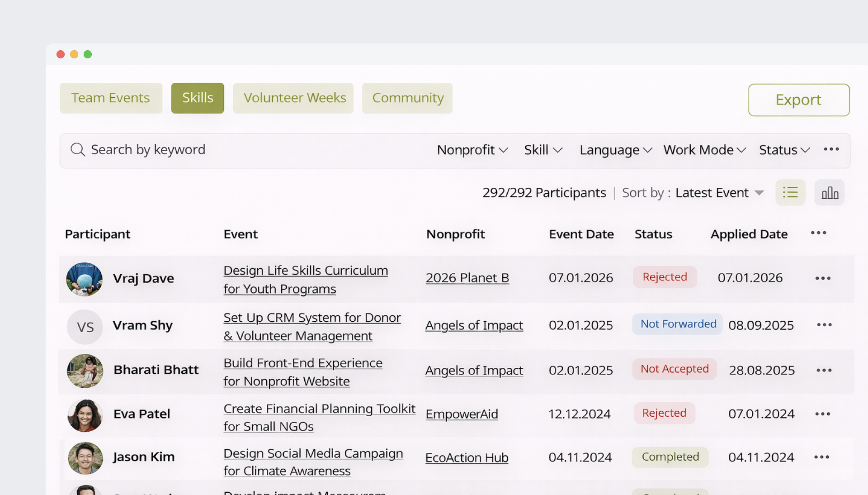Open column options ellipsis in table header
Viewport: 868px width, 495px height.
pos(818,233)
